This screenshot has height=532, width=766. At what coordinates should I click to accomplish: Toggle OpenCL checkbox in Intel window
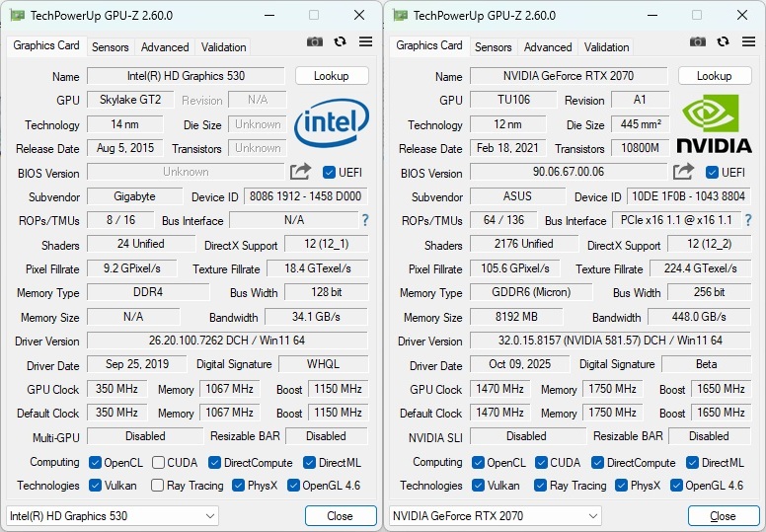pos(95,463)
